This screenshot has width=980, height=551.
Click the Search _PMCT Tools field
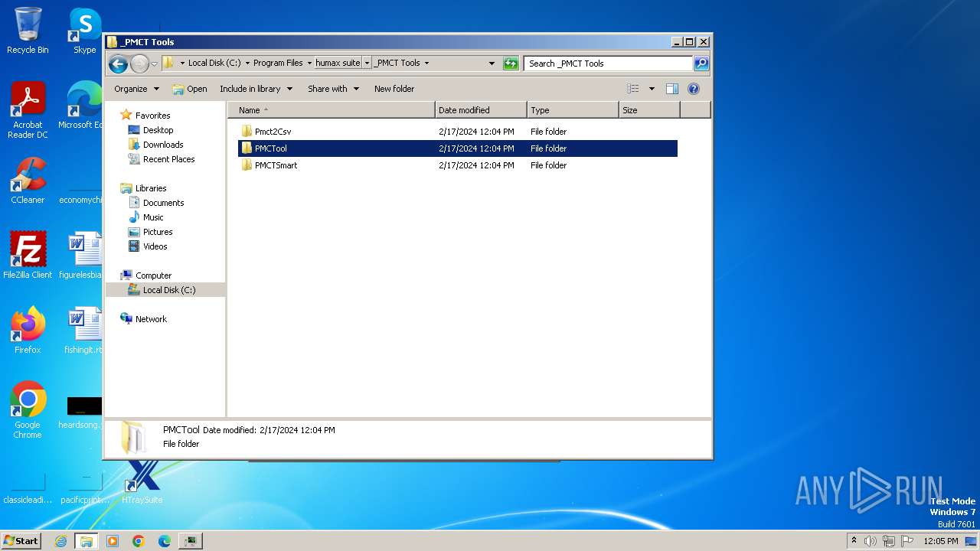[609, 64]
